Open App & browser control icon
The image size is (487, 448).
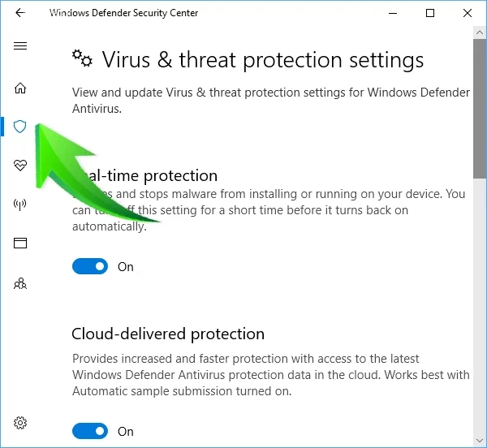coord(20,243)
